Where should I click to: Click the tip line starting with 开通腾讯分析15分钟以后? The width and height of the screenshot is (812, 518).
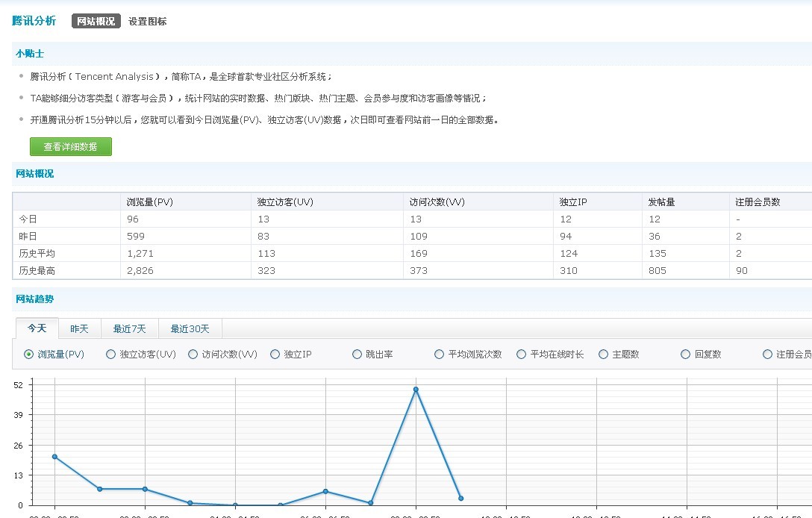265,120
